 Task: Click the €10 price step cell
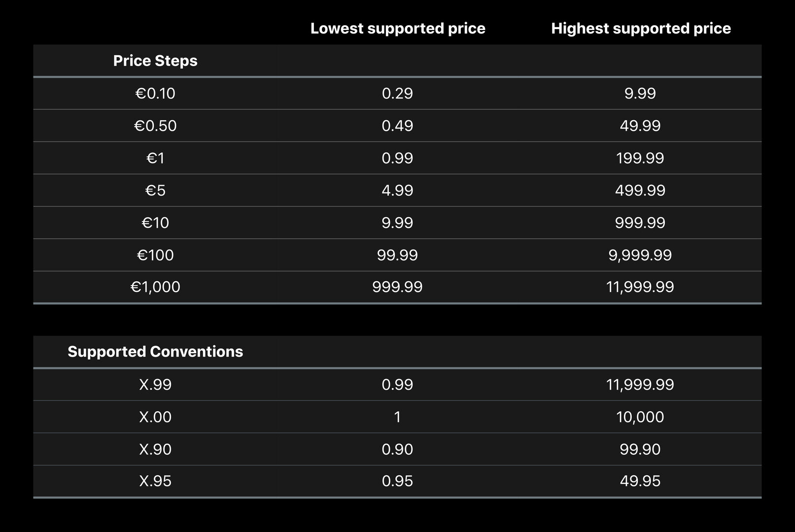pos(155,223)
